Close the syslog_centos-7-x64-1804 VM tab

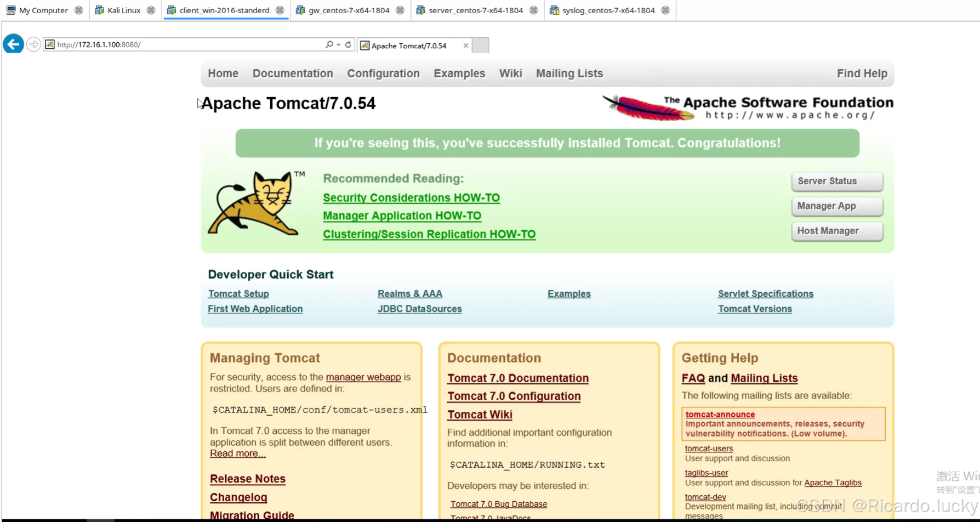(665, 10)
